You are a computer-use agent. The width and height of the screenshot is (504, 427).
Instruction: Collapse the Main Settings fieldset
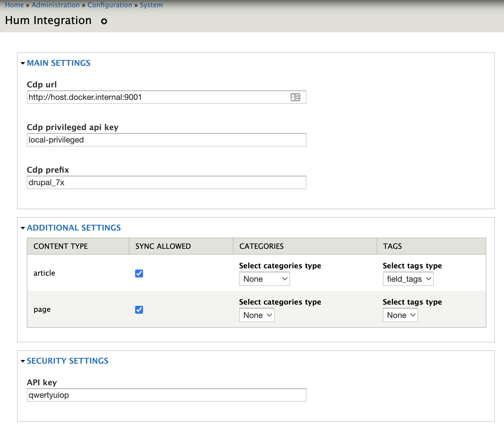[58, 63]
